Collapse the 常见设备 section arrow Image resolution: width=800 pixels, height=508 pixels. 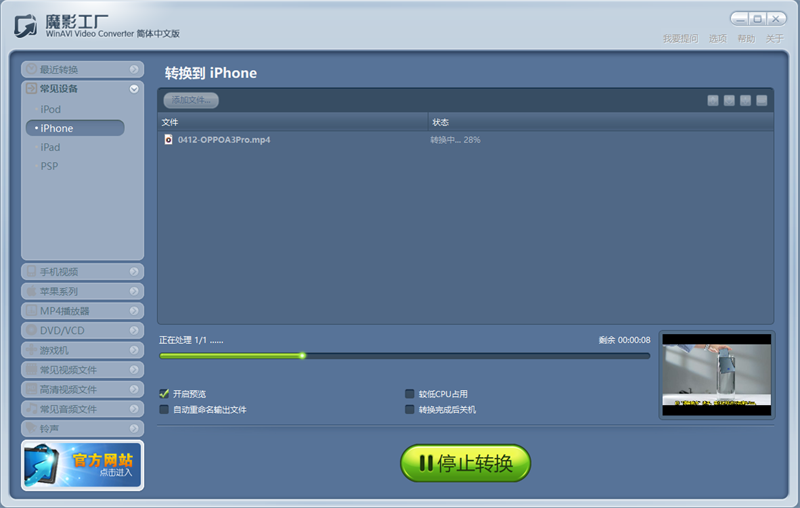coord(134,89)
